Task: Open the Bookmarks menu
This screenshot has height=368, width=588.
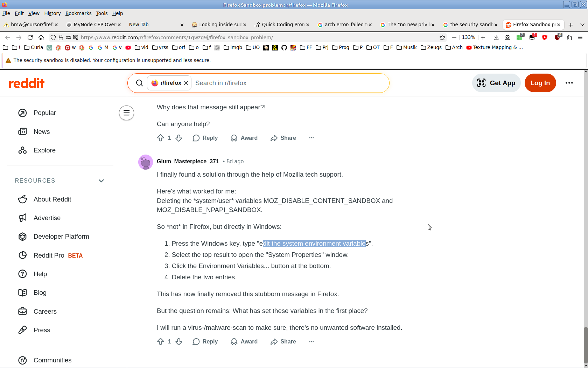Action: click(78, 13)
